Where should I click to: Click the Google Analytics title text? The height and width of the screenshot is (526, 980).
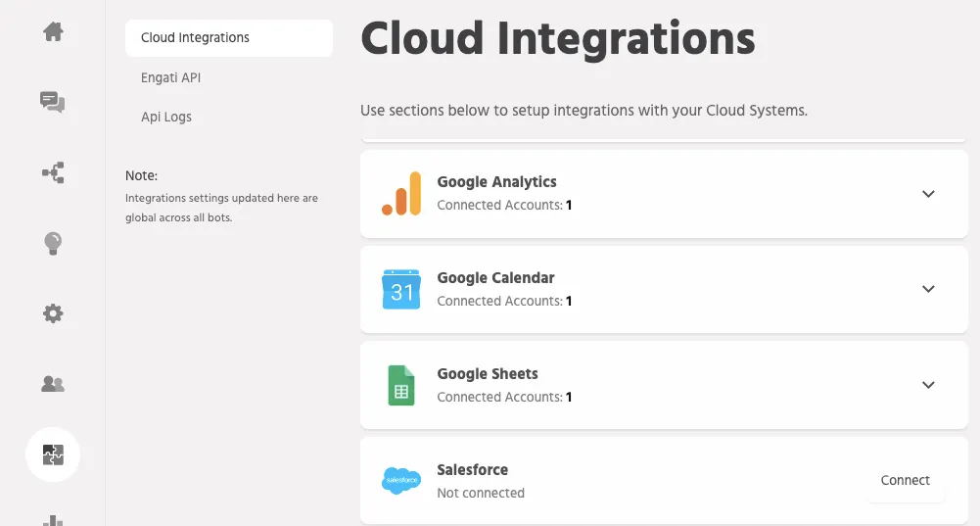(x=497, y=182)
